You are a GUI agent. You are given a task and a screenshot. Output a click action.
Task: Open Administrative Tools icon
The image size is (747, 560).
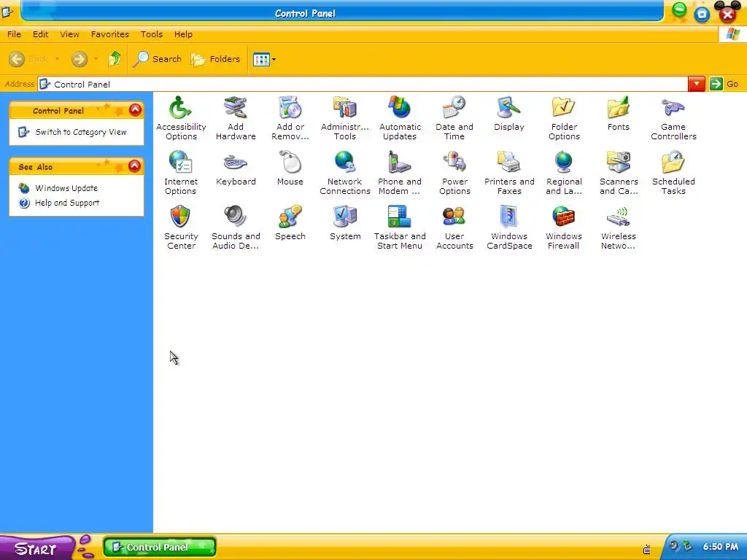pyautogui.click(x=345, y=117)
